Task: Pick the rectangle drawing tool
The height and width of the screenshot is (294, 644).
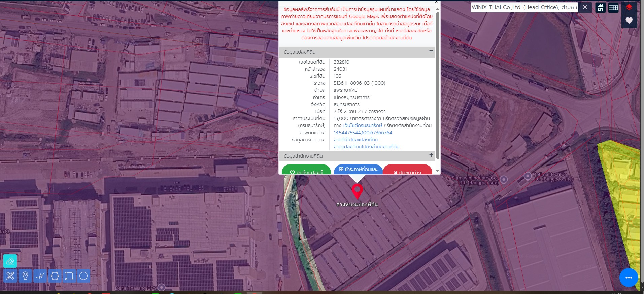Action: pyautogui.click(x=69, y=276)
